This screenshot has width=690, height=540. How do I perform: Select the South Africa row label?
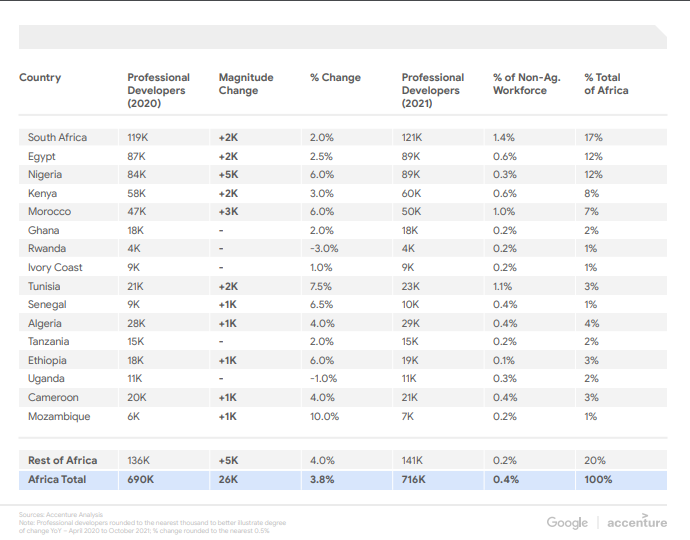coord(57,138)
